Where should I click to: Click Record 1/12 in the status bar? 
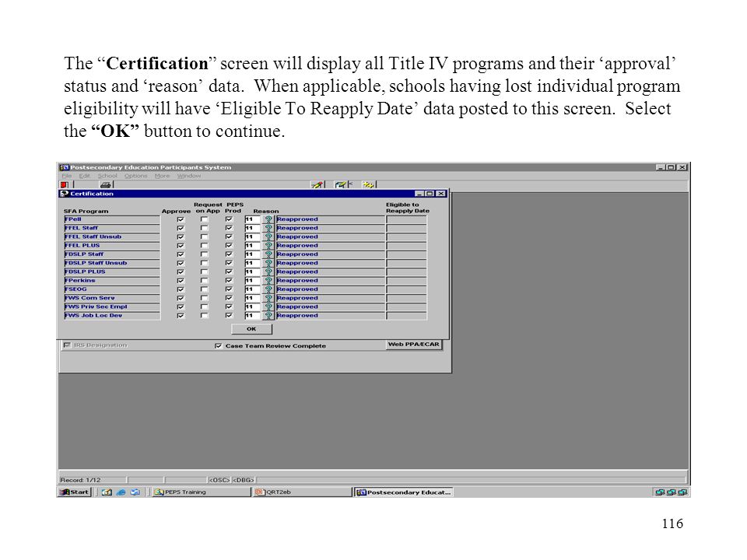(80, 480)
